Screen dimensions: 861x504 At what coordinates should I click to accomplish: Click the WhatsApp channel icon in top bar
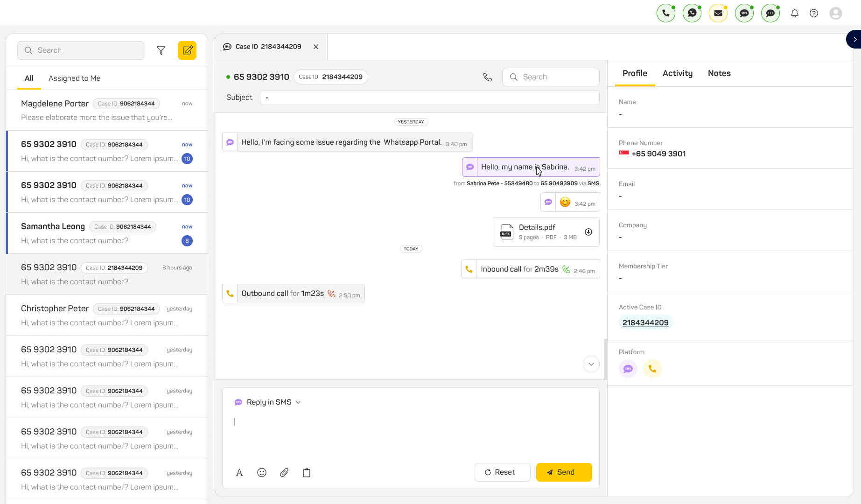(692, 13)
